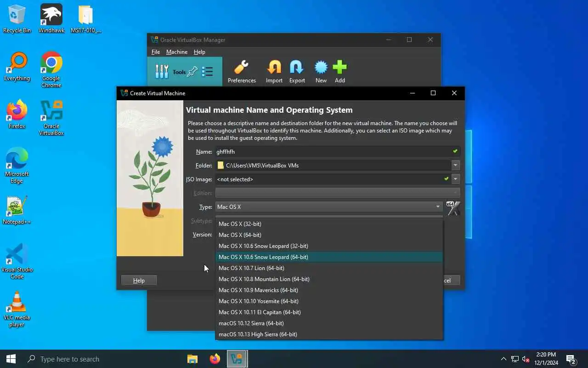Viewport: 588px width, 368px height.
Task: Click the green Add machine icon
Action: (x=340, y=72)
